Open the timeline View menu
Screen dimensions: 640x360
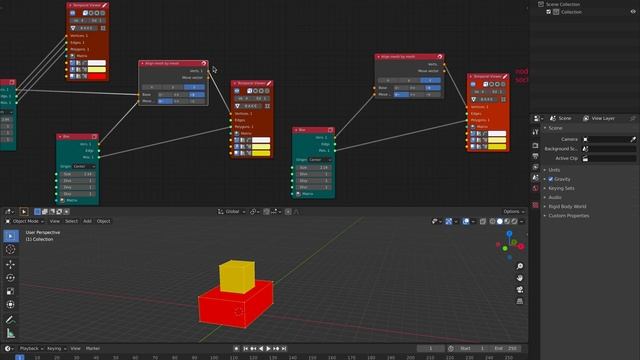[x=76, y=349]
